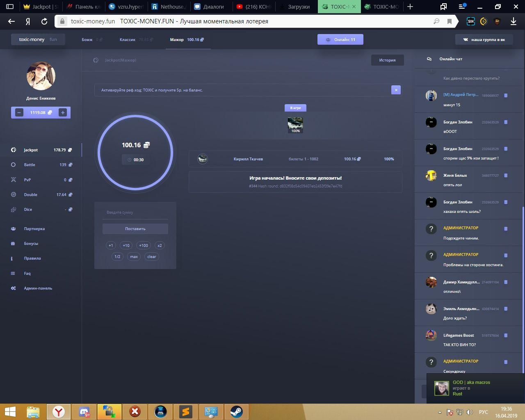Viewport: 525px width, 420px height.
Task: Click the plus icon to add balance
Action: pos(63,112)
